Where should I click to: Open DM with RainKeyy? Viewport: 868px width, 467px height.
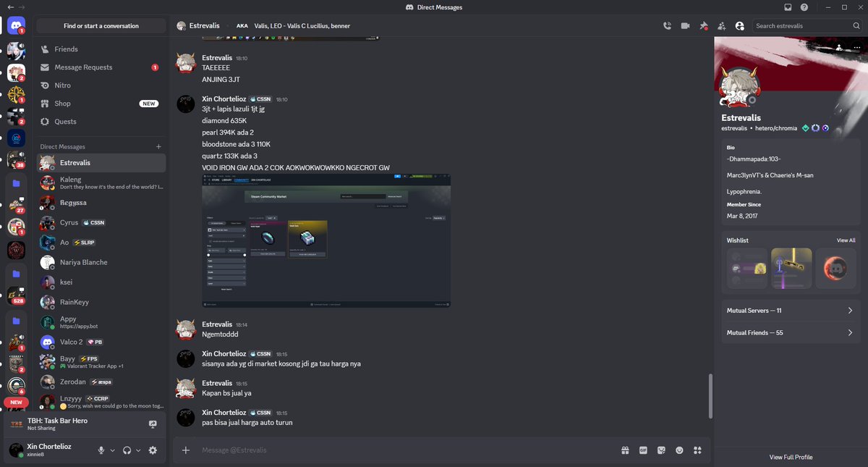[x=101, y=302]
